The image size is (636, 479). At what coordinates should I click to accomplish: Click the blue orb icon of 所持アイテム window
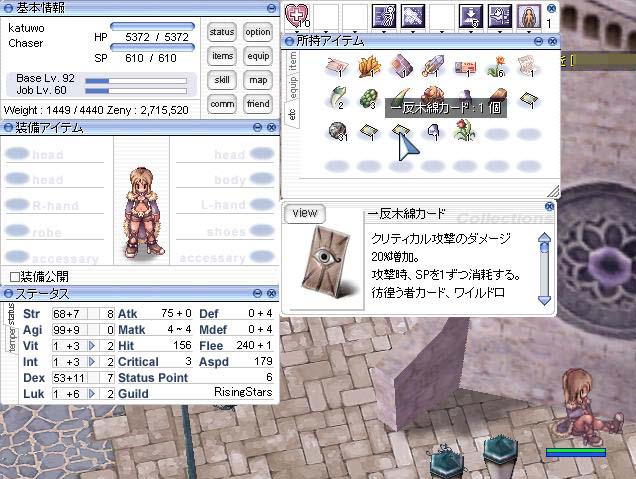pyautogui.click(x=289, y=41)
